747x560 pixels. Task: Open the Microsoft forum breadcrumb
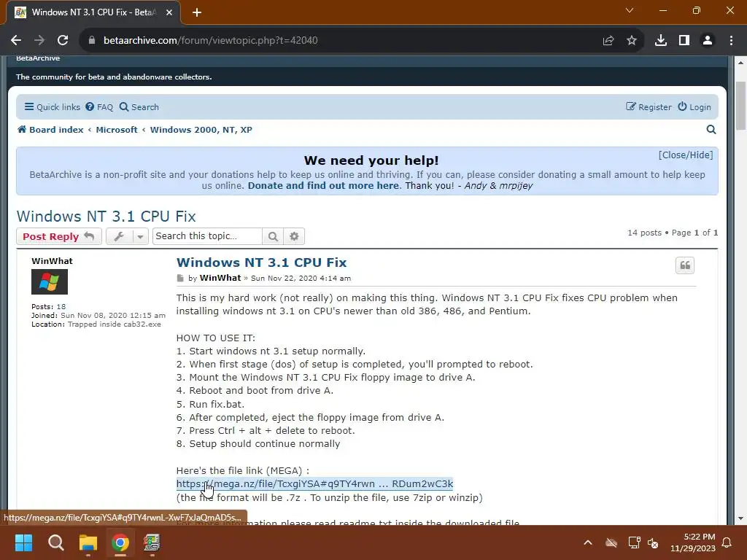116,130
